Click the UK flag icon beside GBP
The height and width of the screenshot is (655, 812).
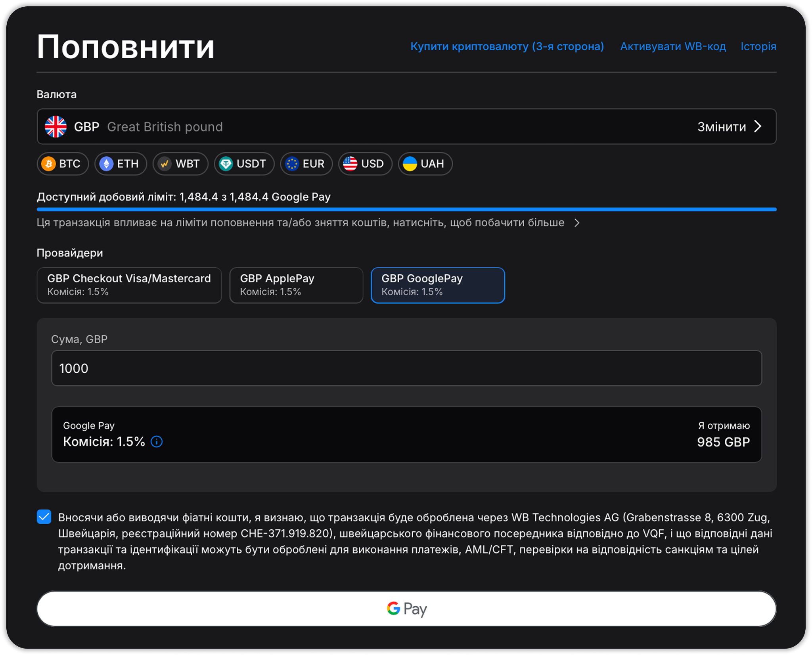56,126
